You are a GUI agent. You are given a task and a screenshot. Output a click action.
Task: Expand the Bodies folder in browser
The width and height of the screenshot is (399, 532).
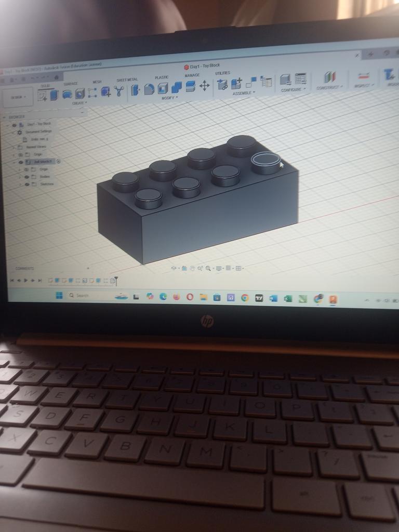tap(20, 177)
